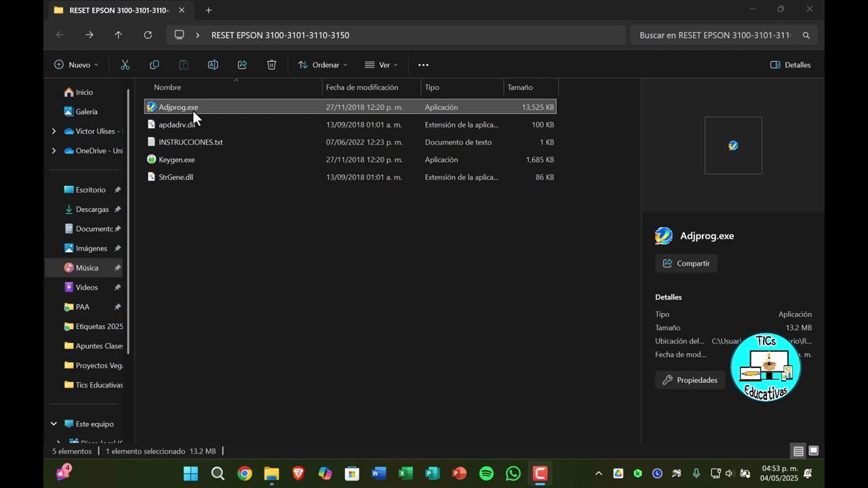Open Imágenes quick access folder

click(91, 248)
